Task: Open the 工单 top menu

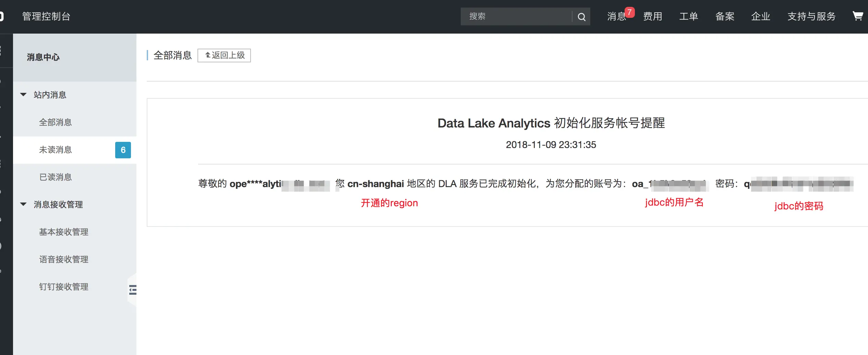Action: pyautogui.click(x=689, y=16)
